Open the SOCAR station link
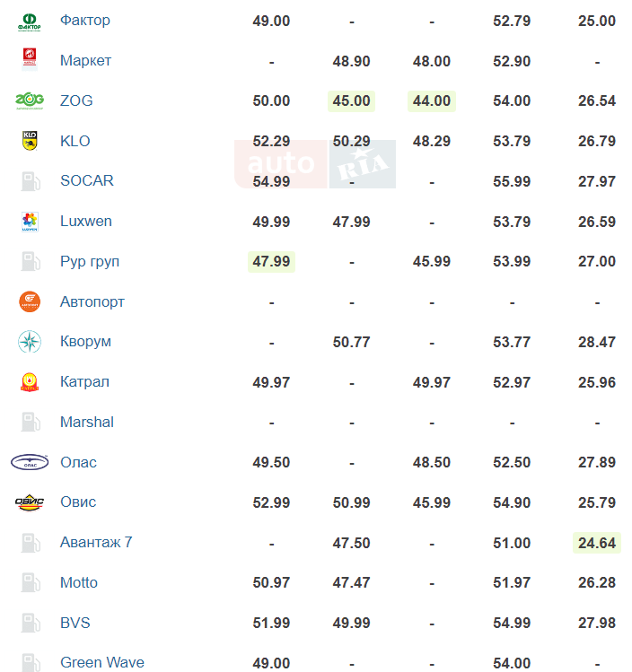This screenshot has height=672, width=632. [x=87, y=181]
